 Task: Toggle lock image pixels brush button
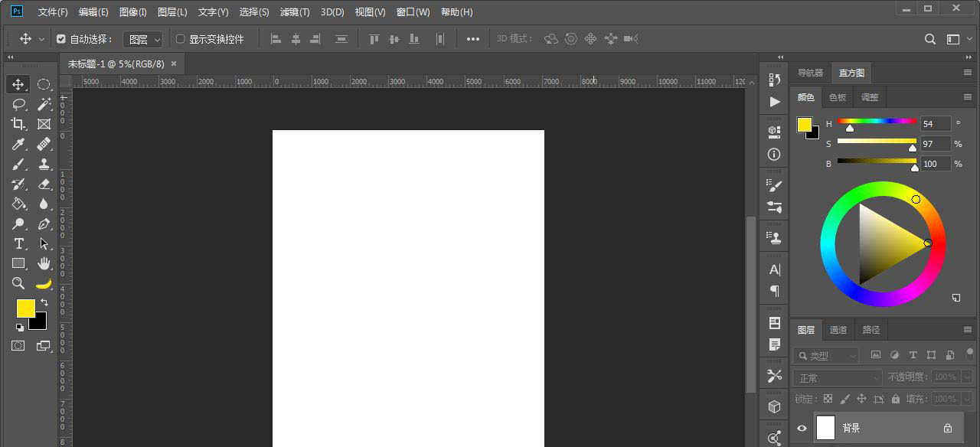[x=844, y=399]
